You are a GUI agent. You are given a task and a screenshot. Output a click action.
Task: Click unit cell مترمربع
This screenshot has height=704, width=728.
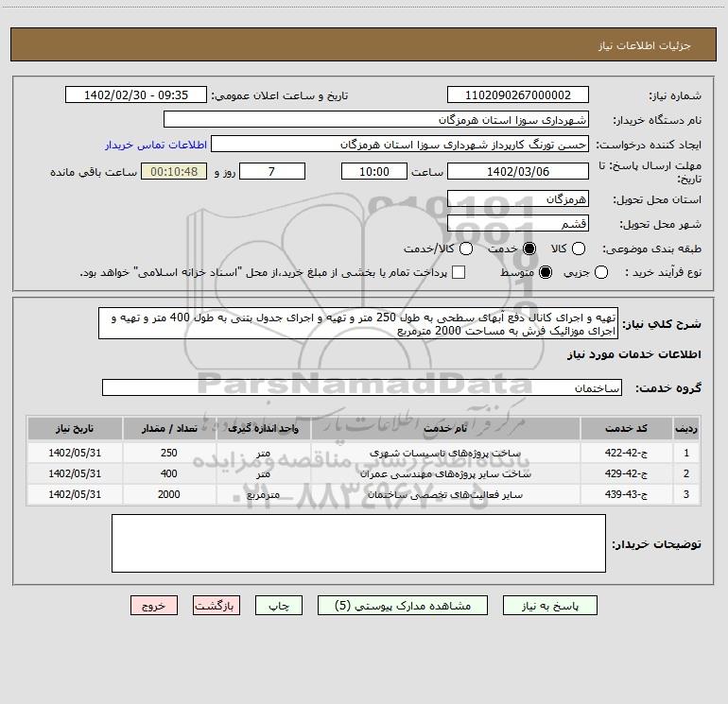coord(263,495)
